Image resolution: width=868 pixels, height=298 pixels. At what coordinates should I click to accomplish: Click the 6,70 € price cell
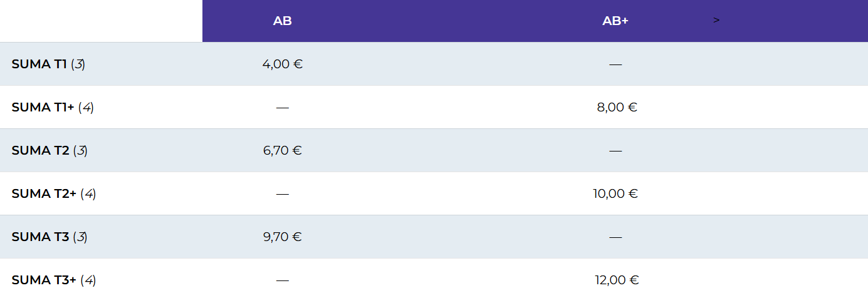point(283,150)
